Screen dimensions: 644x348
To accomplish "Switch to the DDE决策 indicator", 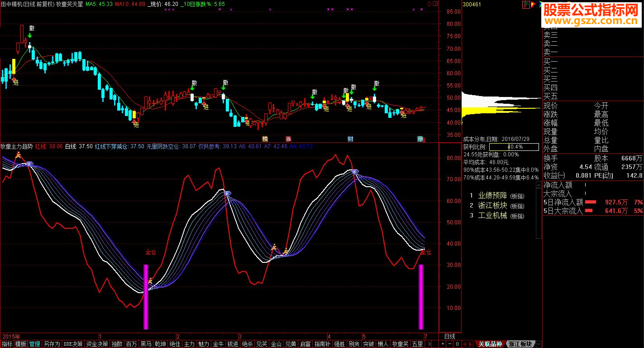I will coord(73,344).
